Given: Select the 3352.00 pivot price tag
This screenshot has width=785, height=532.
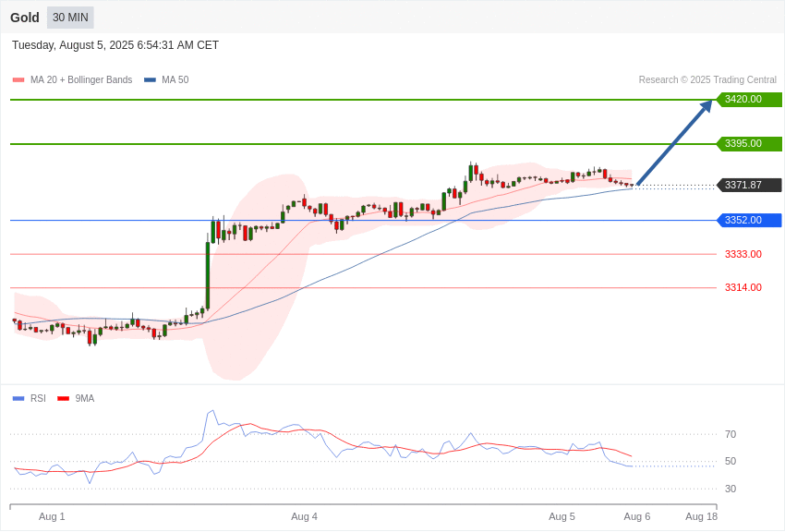Looking at the screenshot, I should [x=750, y=220].
